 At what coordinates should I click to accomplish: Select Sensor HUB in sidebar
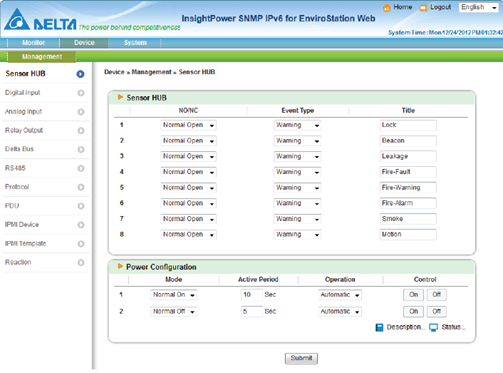pos(25,74)
